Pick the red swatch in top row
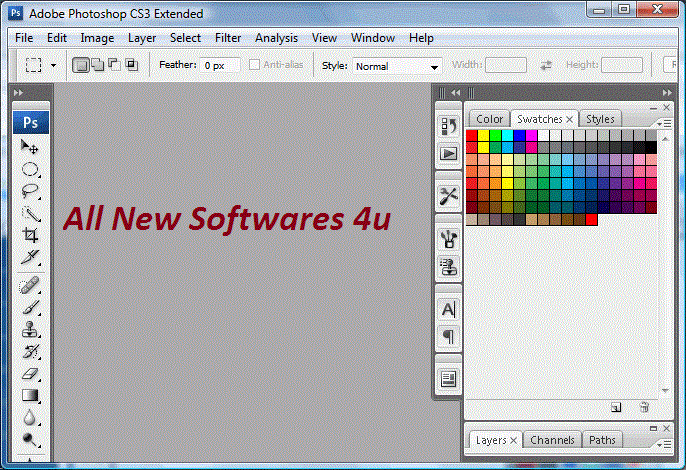The width and height of the screenshot is (686, 470). (472, 135)
